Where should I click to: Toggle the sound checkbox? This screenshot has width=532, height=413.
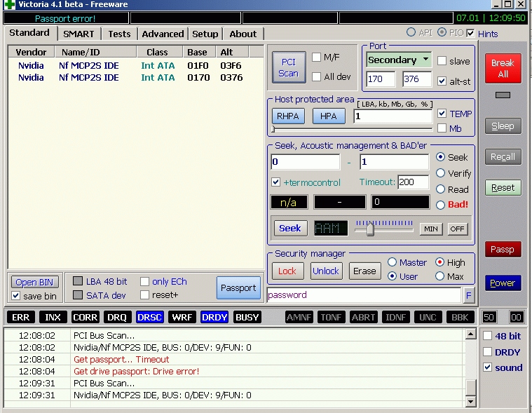(x=488, y=367)
